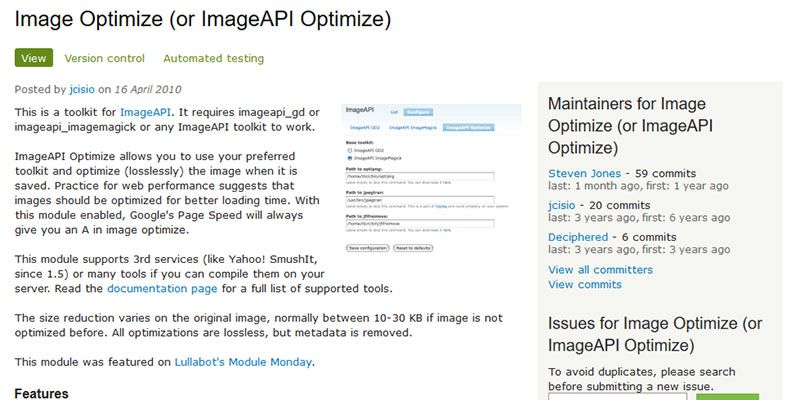Open the documentation page link
800x400 pixels.
pyautogui.click(x=162, y=289)
